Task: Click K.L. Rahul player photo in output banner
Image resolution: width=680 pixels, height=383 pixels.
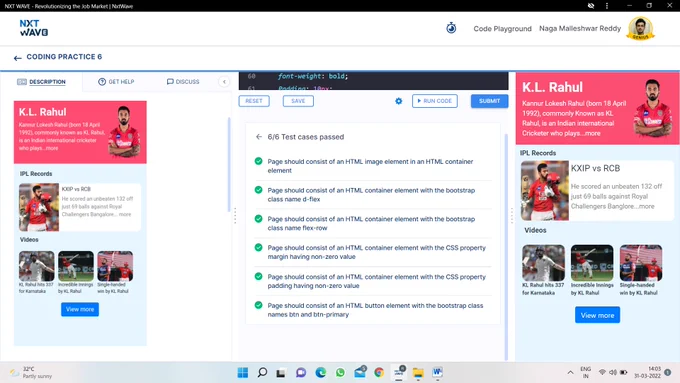Action: [x=653, y=109]
